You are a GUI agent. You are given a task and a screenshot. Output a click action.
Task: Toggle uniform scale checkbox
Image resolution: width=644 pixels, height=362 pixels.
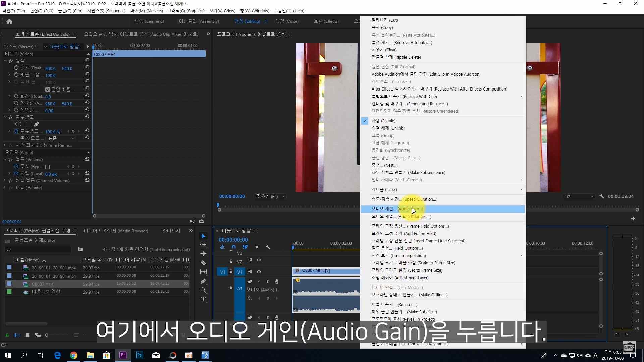point(48,89)
